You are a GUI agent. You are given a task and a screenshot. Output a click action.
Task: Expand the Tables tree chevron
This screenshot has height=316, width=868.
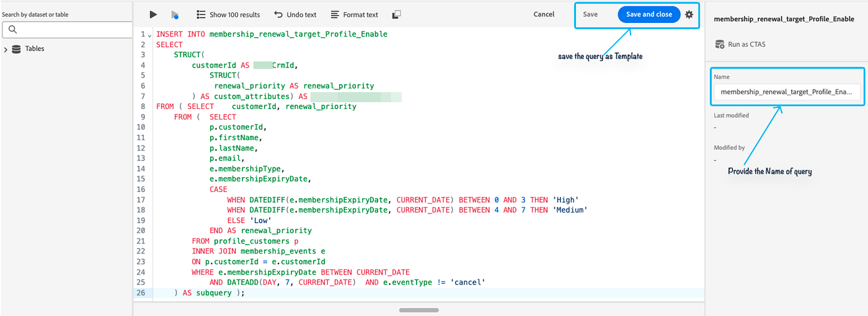[x=6, y=49]
